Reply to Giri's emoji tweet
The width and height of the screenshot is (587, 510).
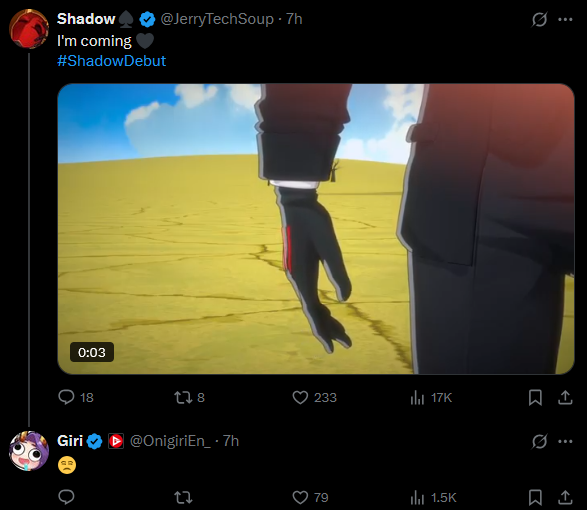point(67,497)
